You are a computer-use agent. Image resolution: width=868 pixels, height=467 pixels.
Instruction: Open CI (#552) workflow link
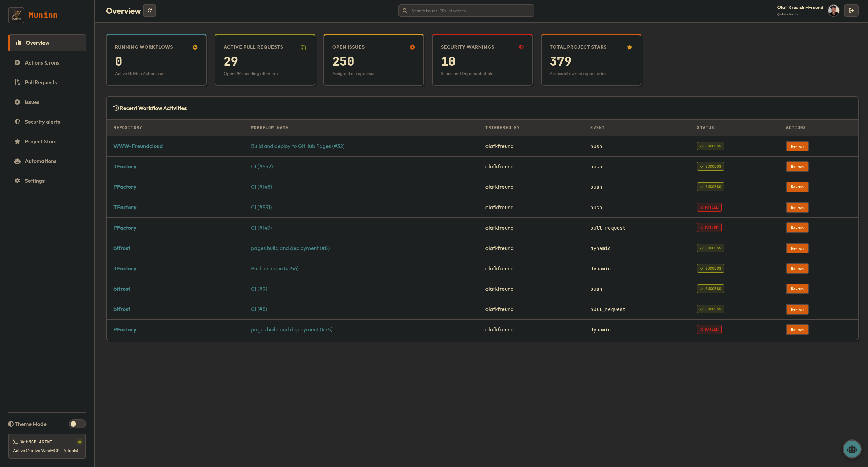[x=262, y=166]
